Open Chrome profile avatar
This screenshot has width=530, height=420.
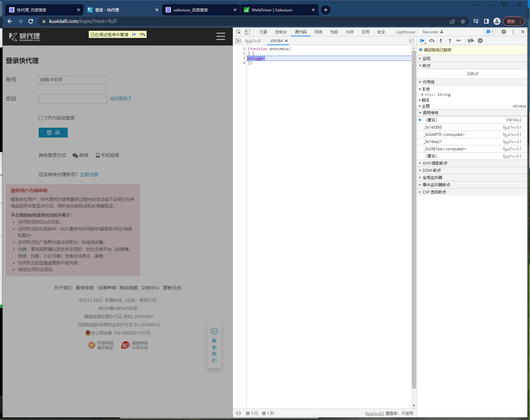[x=497, y=21]
